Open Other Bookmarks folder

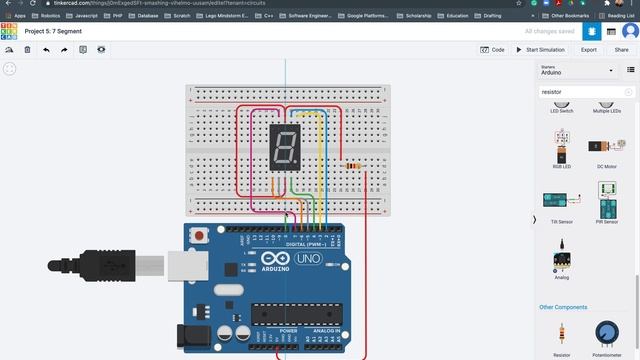[x=566, y=16]
